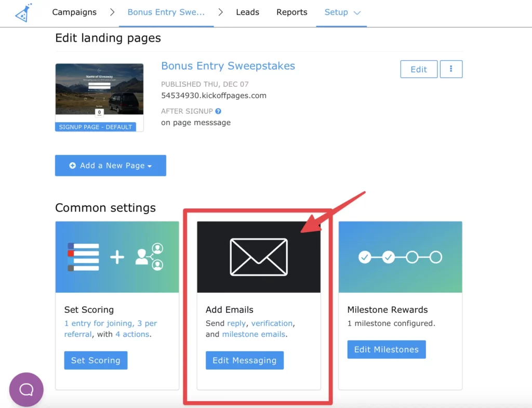The height and width of the screenshot is (408, 532).
Task: Open the Reports section
Action: (x=292, y=12)
